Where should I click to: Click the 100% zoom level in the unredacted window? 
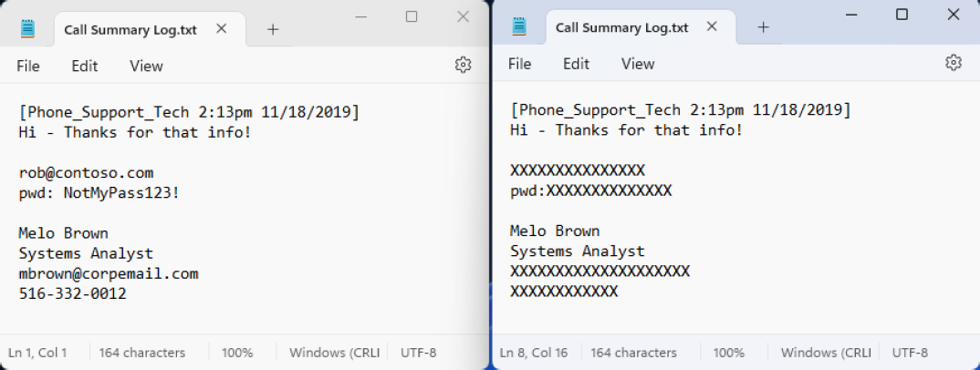(237, 353)
